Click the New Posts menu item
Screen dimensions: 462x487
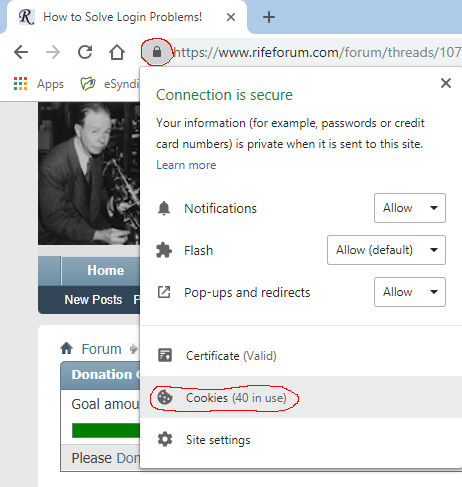click(x=93, y=300)
